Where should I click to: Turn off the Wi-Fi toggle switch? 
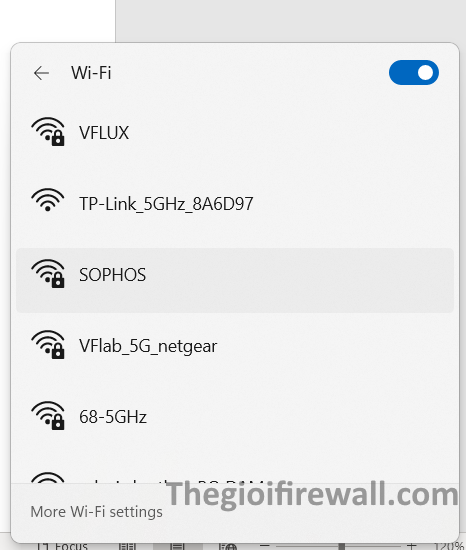(414, 73)
